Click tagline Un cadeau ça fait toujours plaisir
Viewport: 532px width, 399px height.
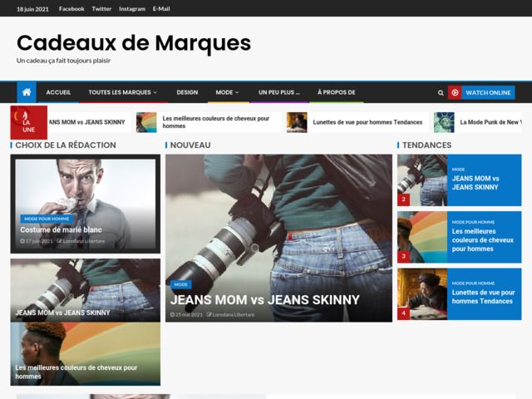pyautogui.click(x=63, y=61)
